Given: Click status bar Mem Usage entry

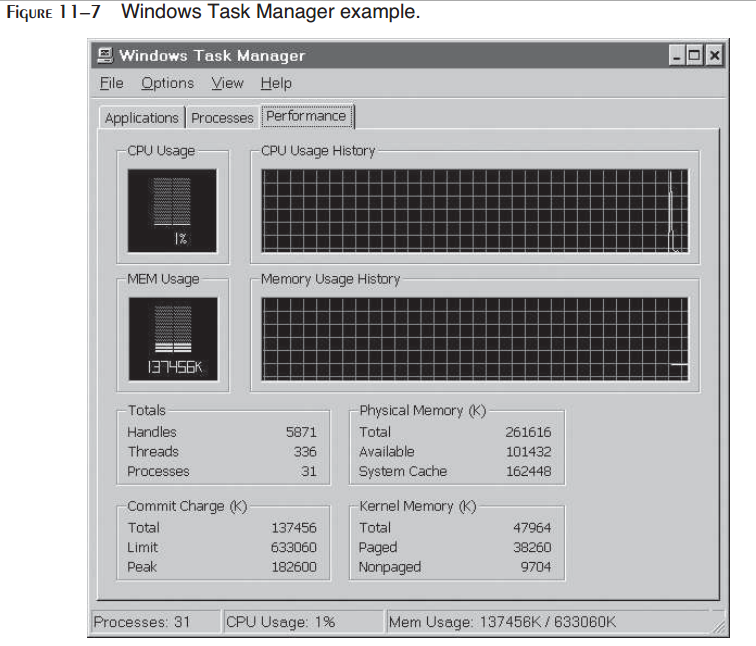Looking at the screenshot, I should [x=550, y=622].
